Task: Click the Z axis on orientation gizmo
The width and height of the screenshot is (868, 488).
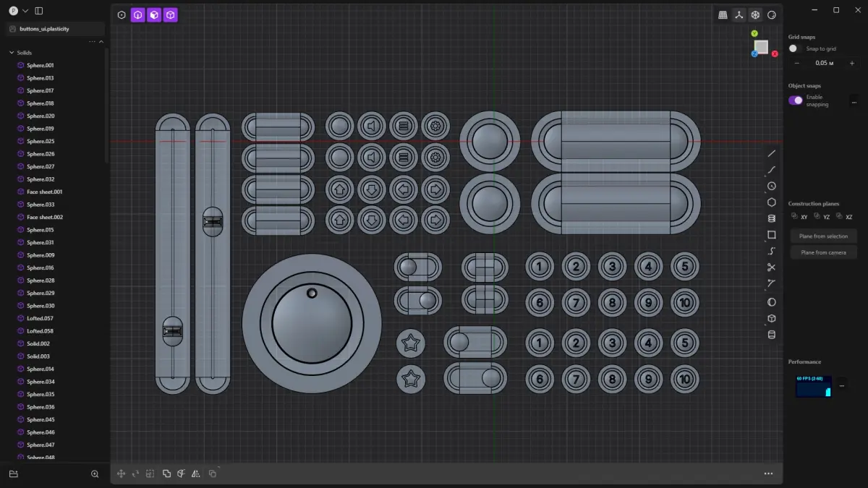Action: click(754, 53)
